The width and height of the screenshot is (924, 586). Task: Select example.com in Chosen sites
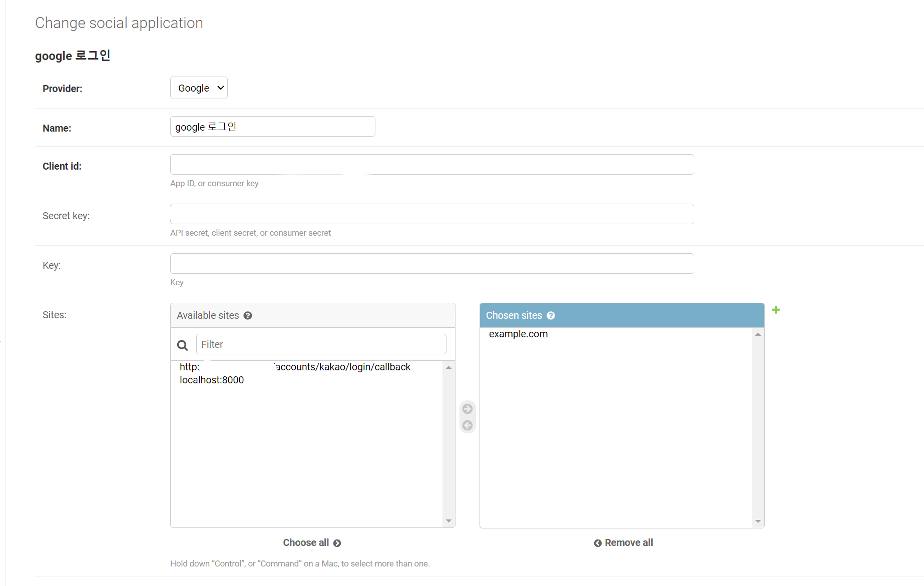pos(616,334)
